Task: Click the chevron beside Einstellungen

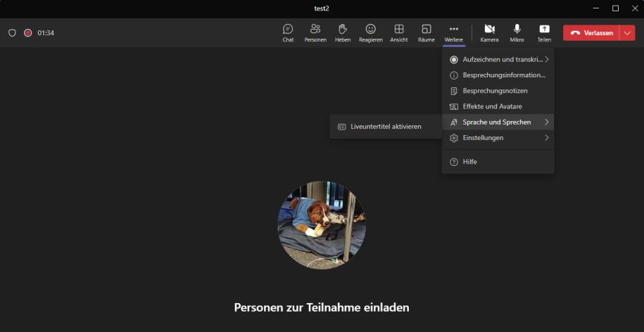Action: tap(547, 137)
